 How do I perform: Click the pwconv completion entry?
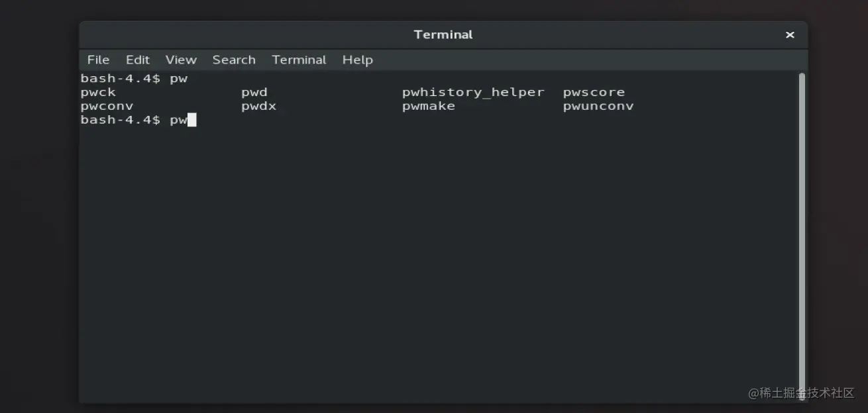107,106
